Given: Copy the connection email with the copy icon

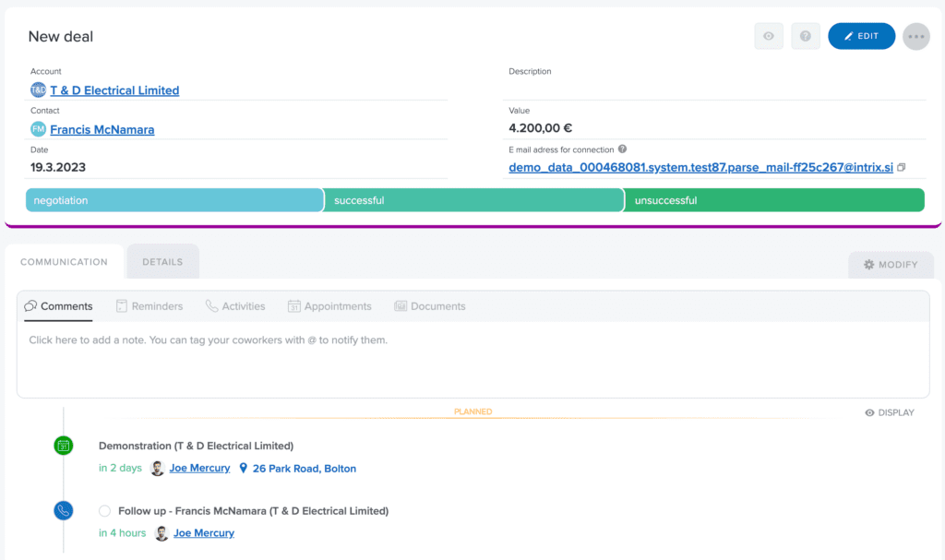Looking at the screenshot, I should (x=901, y=169).
